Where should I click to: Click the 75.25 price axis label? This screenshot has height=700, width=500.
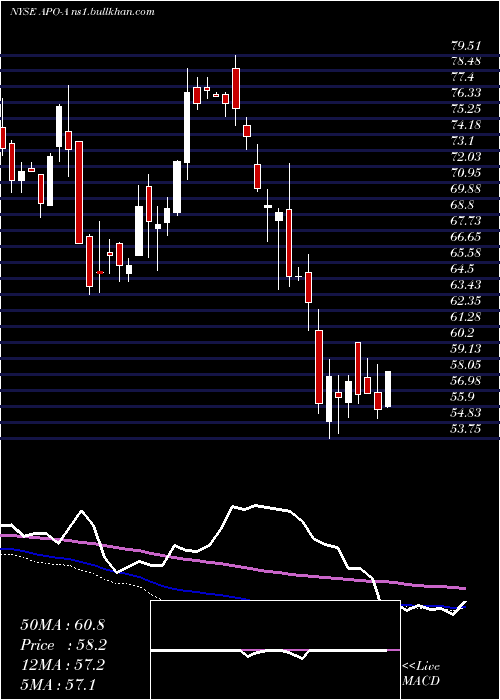click(465, 109)
